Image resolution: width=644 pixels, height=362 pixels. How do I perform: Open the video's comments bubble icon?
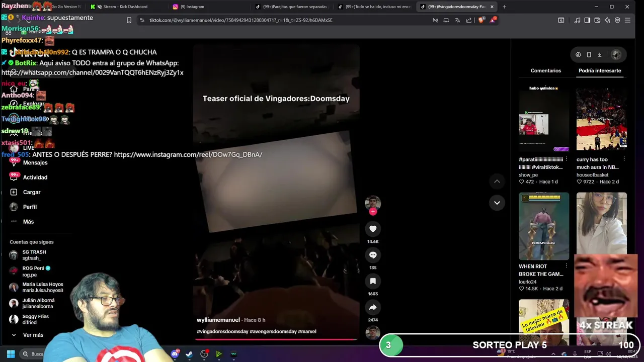373,255
